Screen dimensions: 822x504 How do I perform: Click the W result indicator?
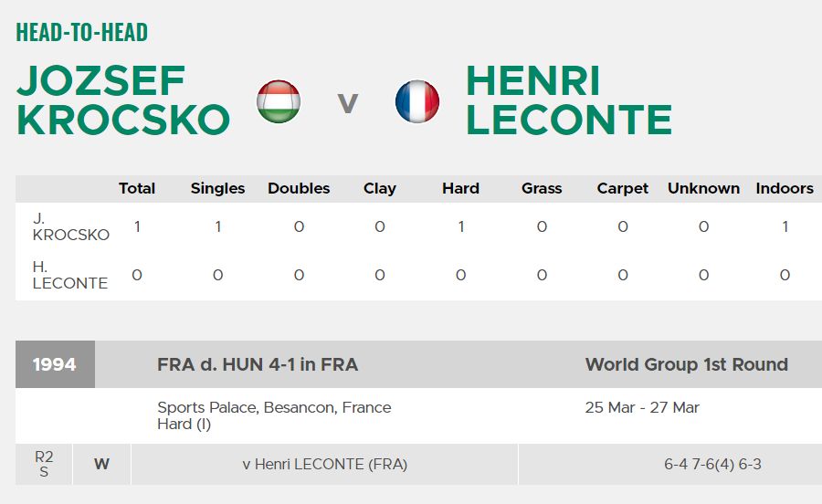pyautogui.click(x=101, y=465)
